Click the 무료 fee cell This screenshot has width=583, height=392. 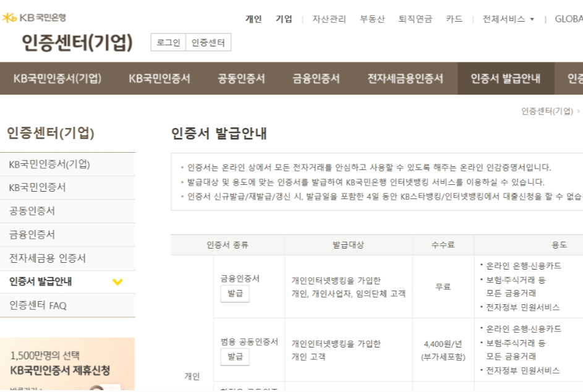coord(443,287)
